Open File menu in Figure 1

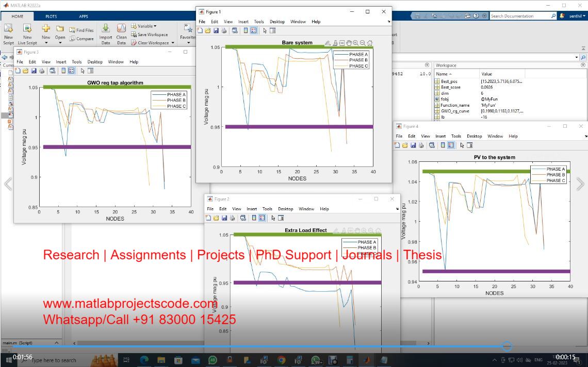(x=202, y=22)
